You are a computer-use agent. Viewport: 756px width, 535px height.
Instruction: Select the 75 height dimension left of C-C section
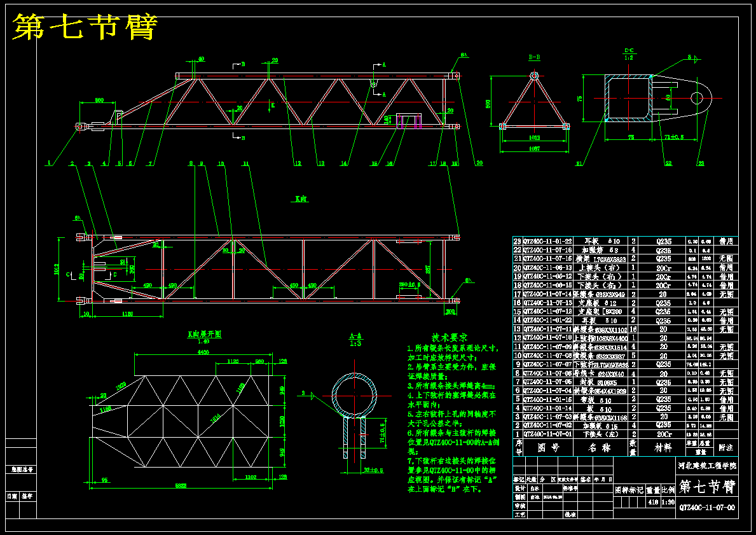click(580, 98)
